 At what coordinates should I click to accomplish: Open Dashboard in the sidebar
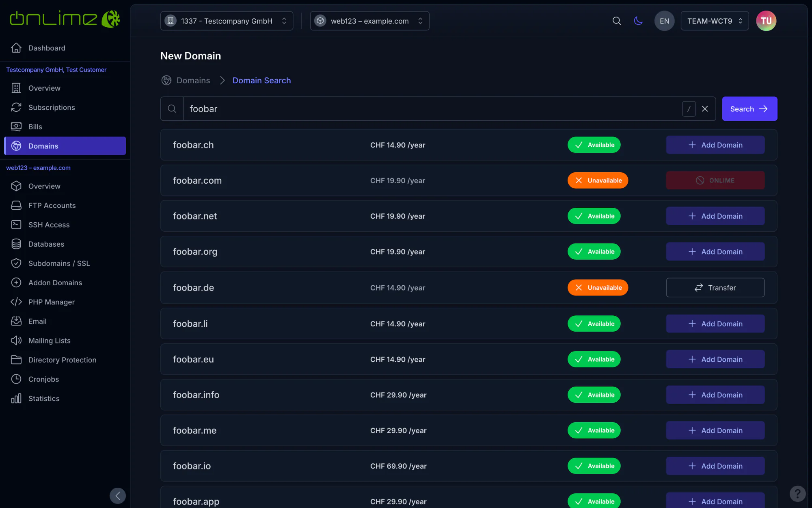[65, 48]
